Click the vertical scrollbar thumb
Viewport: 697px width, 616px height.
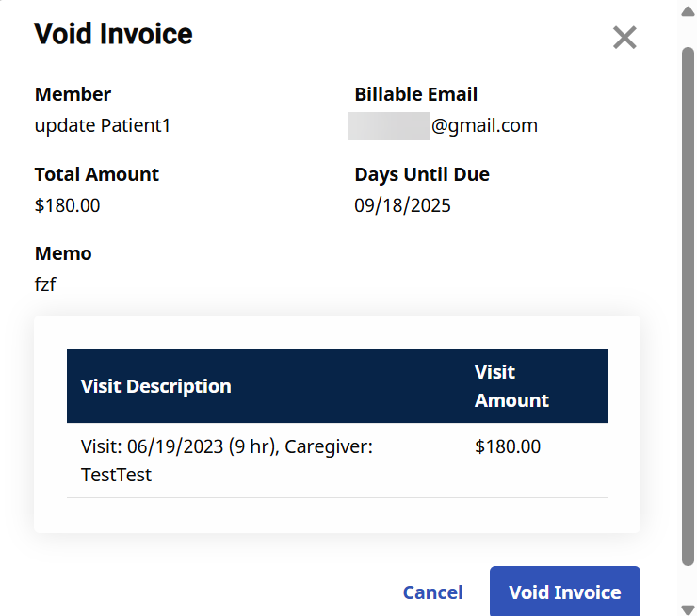coord(688,301)
